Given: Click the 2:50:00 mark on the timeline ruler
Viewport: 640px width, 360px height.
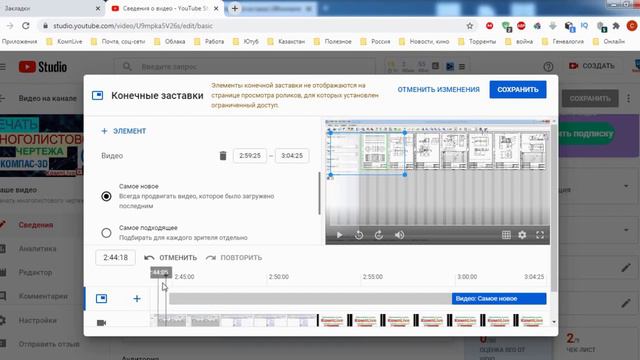Looking at the screenshot, I should (279, 277).
